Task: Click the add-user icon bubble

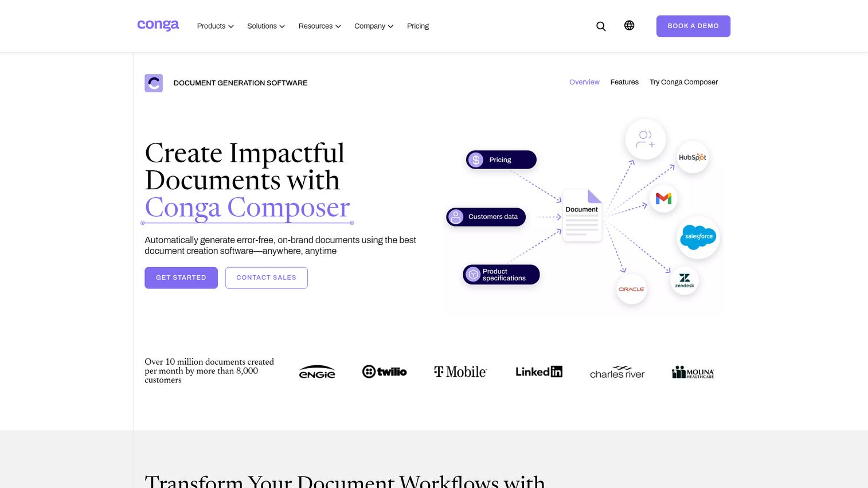Action: tap(646, 139)
